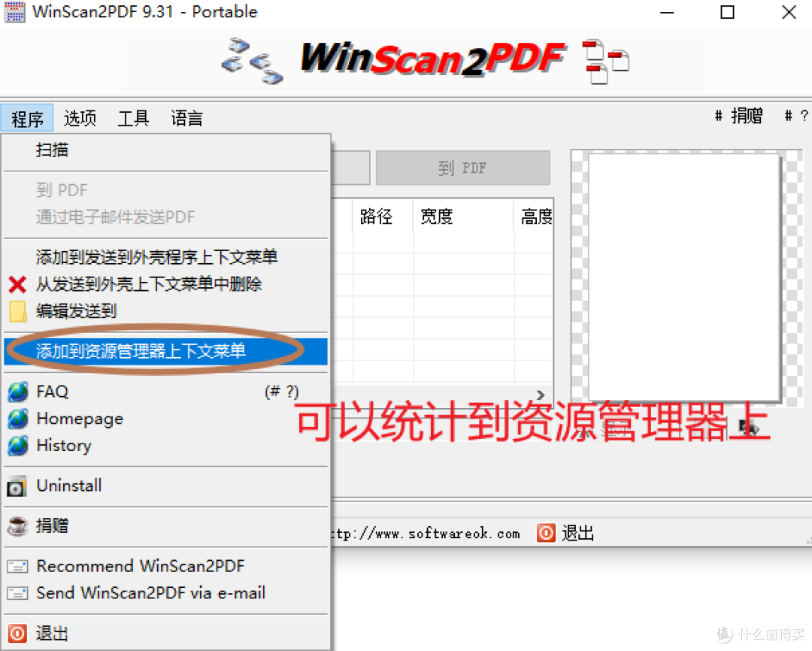Click the yellow folder icon for 编辑发送到
Viewport: 812px width, 651px height.
point(17,311)
